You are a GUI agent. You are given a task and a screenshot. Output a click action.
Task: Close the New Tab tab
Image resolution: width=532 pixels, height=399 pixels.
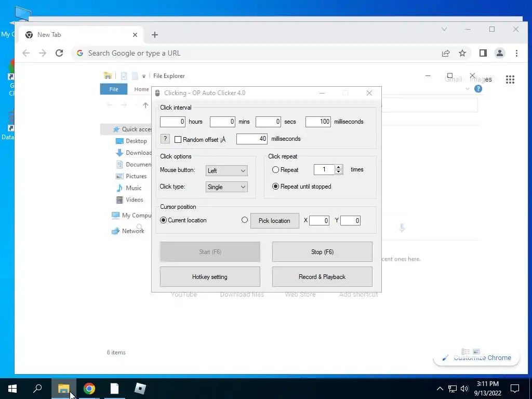[x=135, y=35]
